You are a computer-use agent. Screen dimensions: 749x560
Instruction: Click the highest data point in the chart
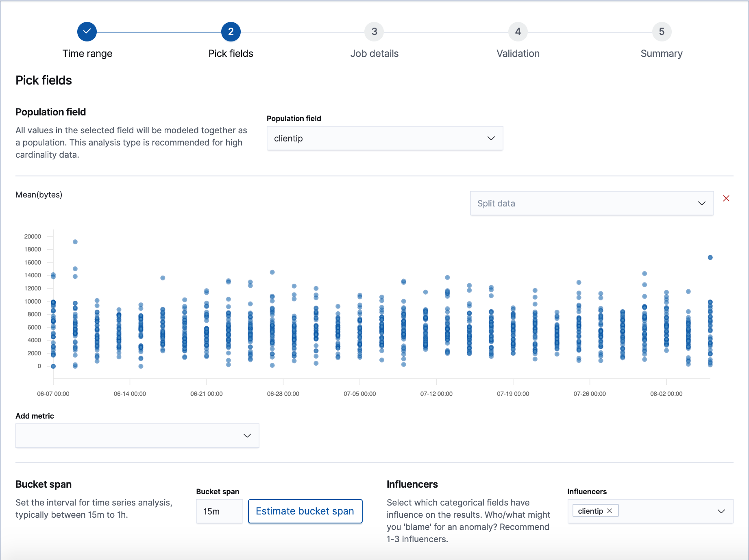tap(76, 242)
